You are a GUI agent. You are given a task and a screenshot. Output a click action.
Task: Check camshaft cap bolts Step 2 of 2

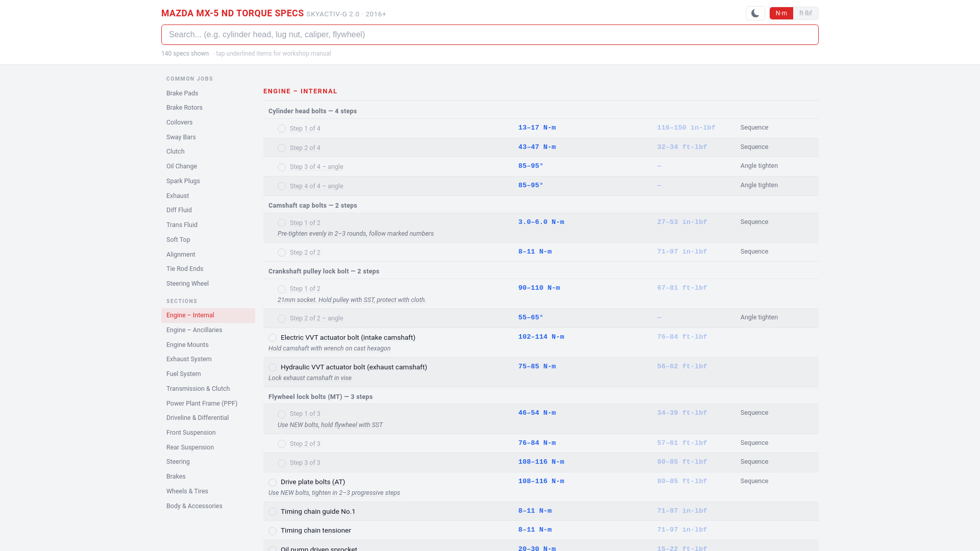(282, 253)
